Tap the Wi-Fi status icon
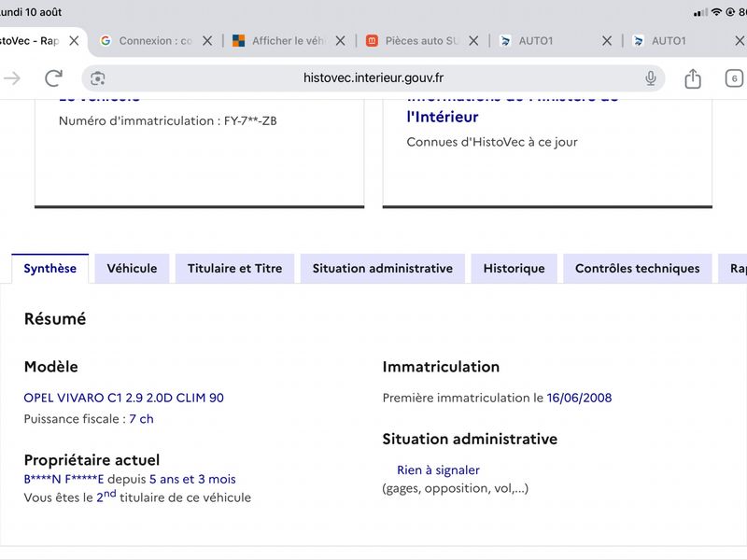Viewport: 747px width, 560px height. click(716, 12)
